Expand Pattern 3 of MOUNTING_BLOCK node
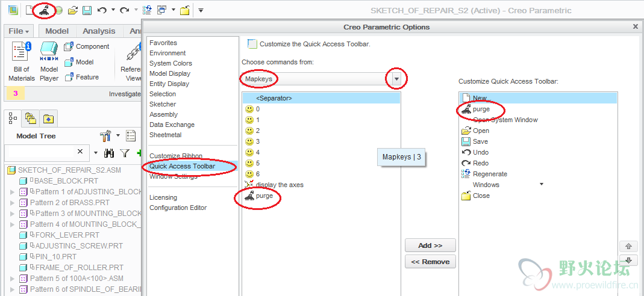 pos(12,213)
